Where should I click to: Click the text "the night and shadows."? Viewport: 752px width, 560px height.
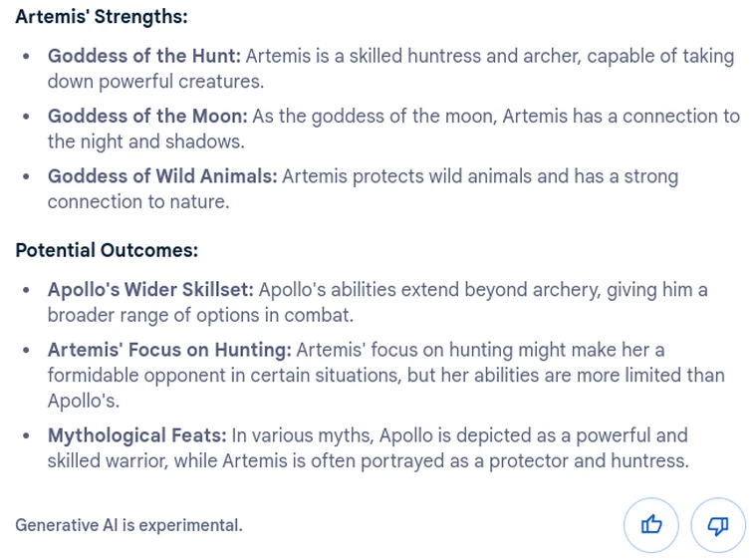coord(145,141)
